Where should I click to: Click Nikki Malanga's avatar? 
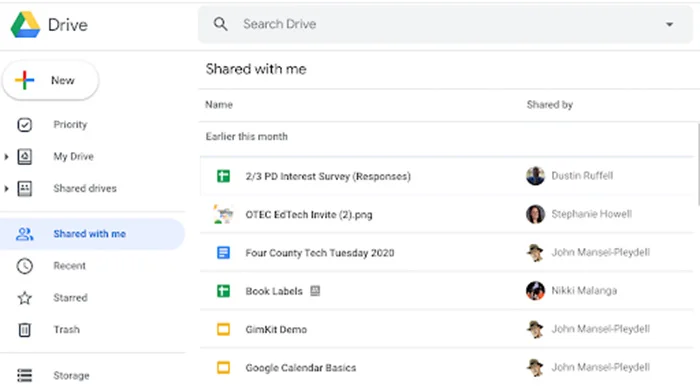535,291
